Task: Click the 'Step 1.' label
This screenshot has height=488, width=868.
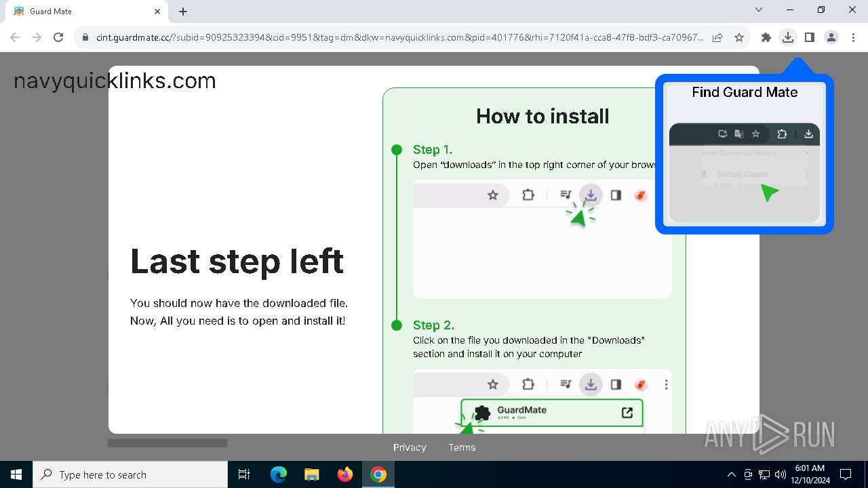Action: [433, 150]
